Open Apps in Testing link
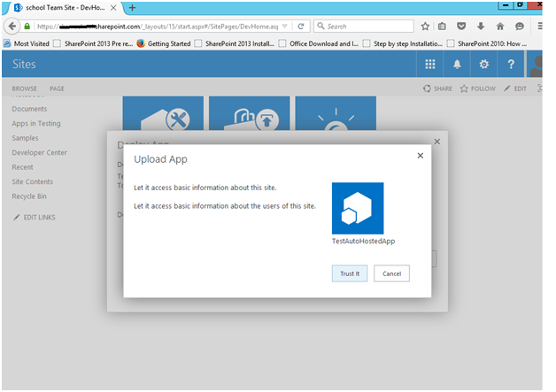 (36, 123)
